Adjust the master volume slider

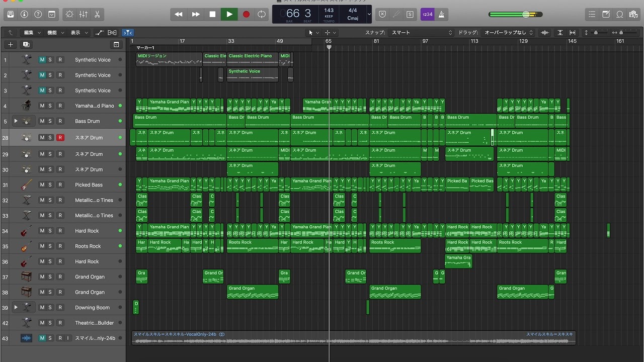[526, 15]
